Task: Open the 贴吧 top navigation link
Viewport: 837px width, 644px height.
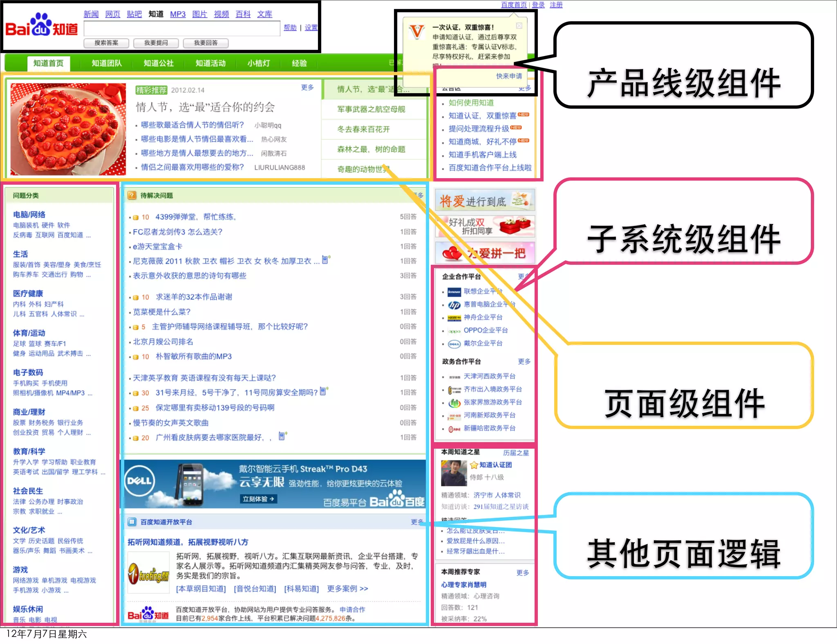Action: (134, 14)
